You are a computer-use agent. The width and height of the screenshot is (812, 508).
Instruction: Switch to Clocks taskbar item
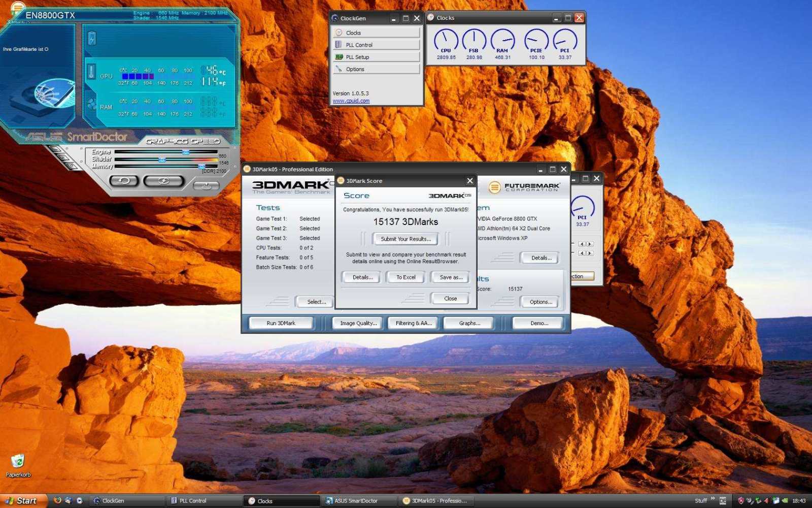coord(282,501)
